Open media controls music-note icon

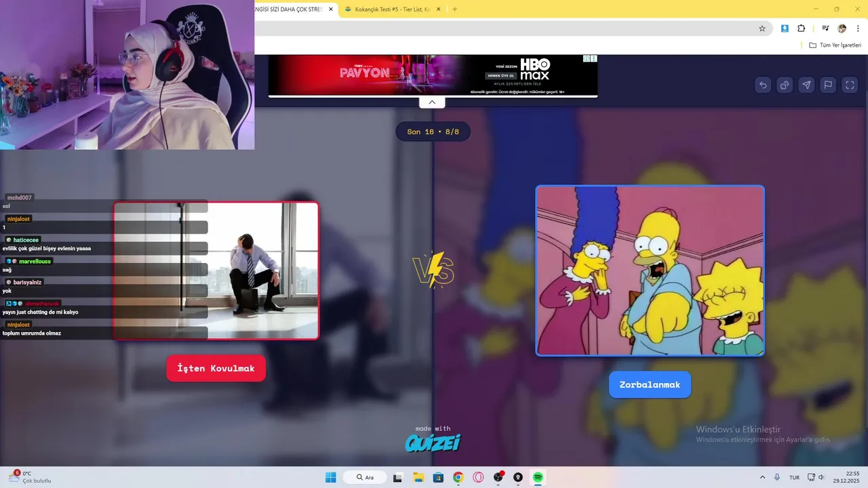(x=825, y=28)
